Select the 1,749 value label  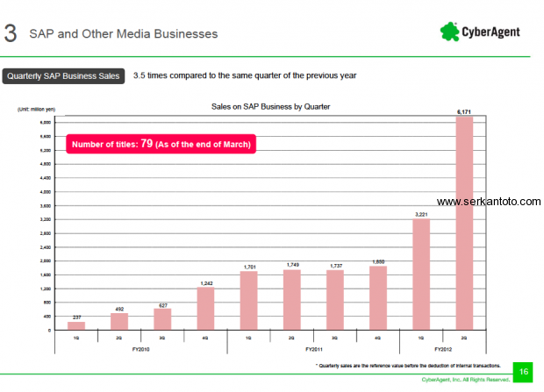[x=293, y=265]
